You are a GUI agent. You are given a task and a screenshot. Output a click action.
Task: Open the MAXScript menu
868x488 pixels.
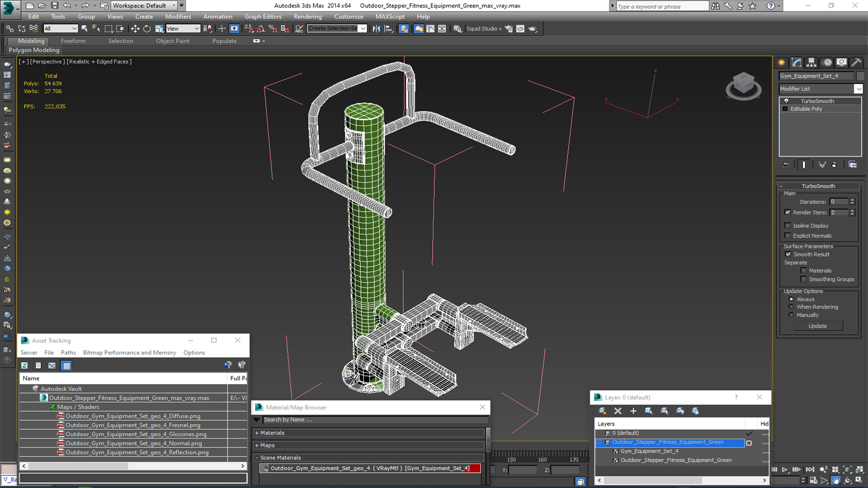pos(390,17)
